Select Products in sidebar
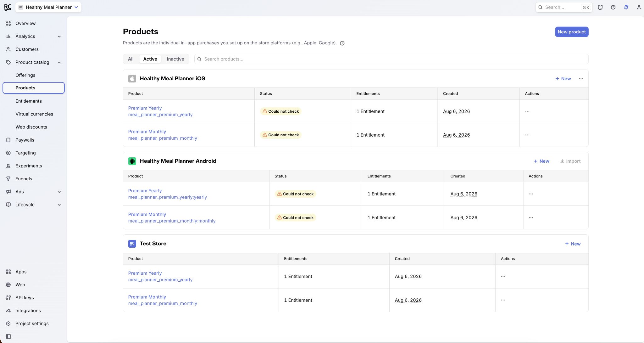644x343 pixels. [34, 88]
